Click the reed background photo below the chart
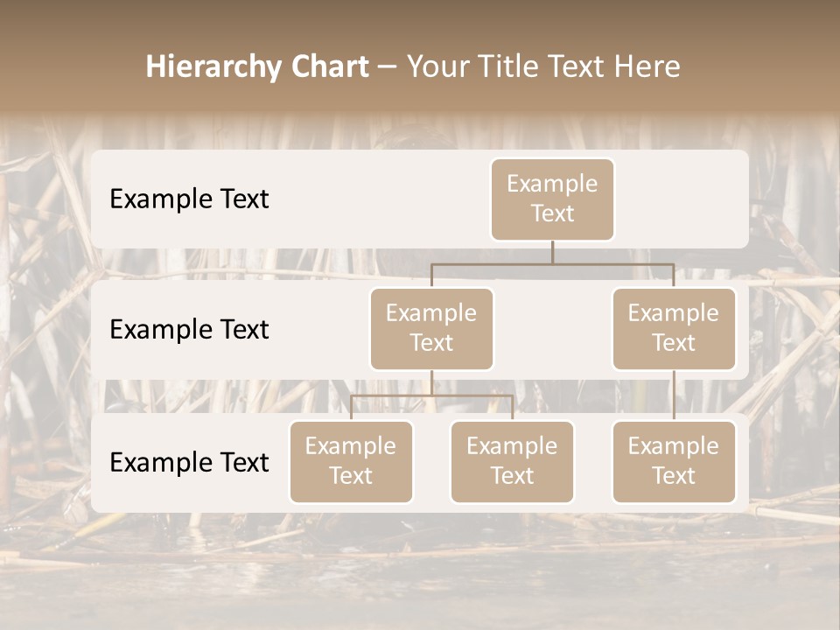The width and height of the screenshot is (840, 630). (420, 569)
